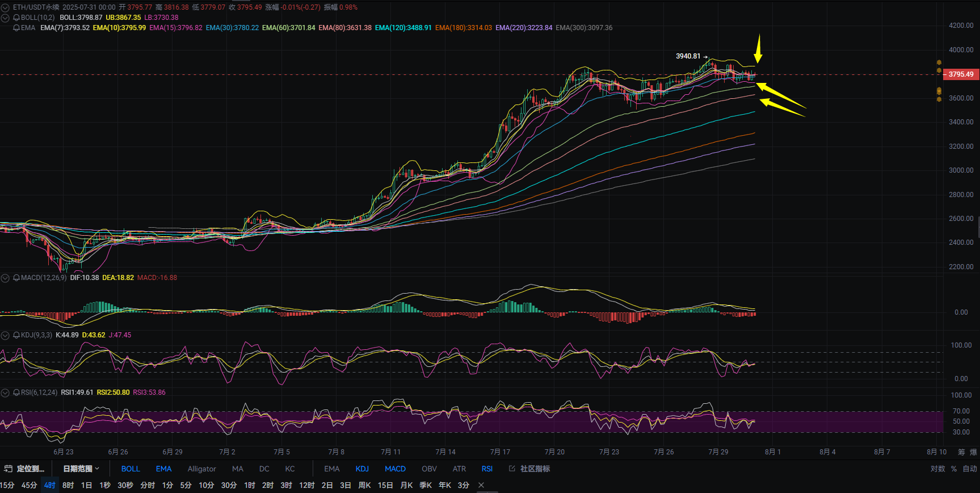Switch to the 10分 timeframe
The image size is (980, 493).
(x=207, y=485)
